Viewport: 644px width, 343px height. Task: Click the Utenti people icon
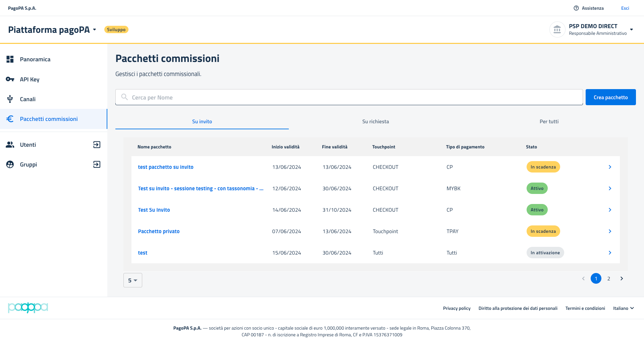(10, 145)
